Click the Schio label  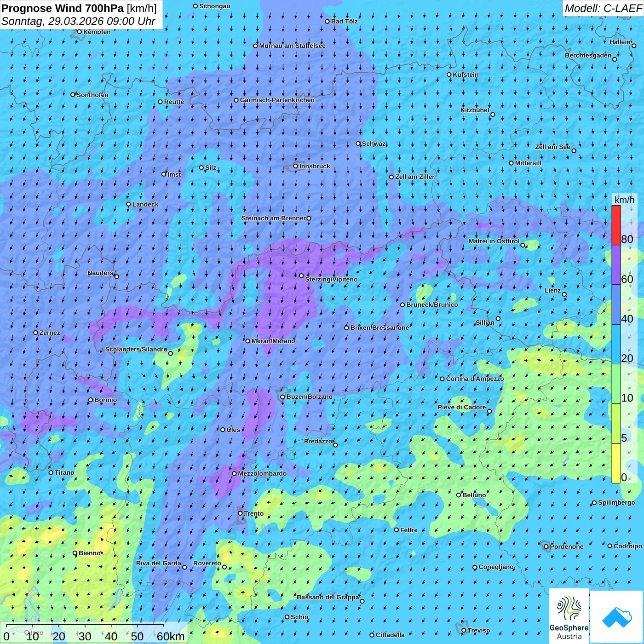(299, 617)
